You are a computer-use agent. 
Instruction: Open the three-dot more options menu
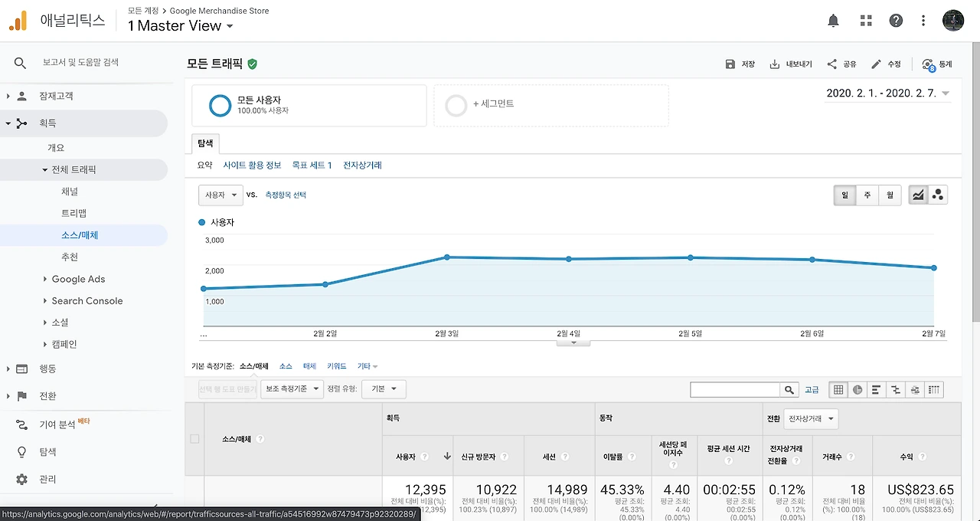click(x=923, y=21)
